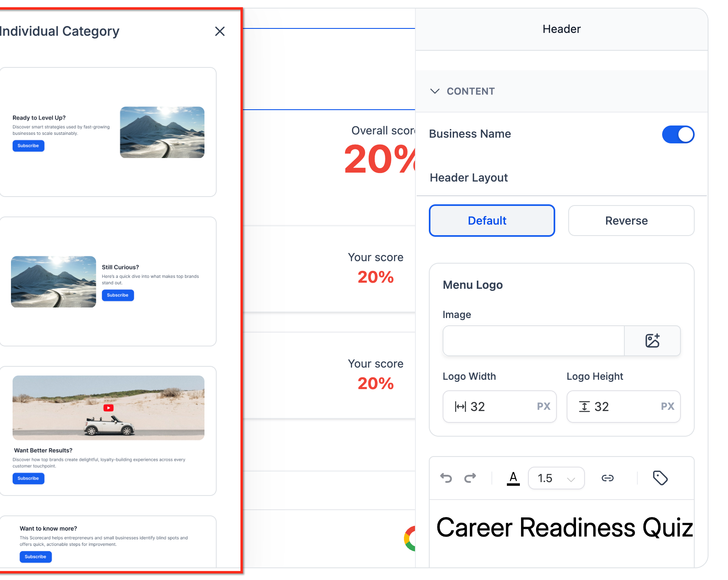The image size is (728, 580).
Task: Select the Reverse header layout
Action: coord(631,221)
